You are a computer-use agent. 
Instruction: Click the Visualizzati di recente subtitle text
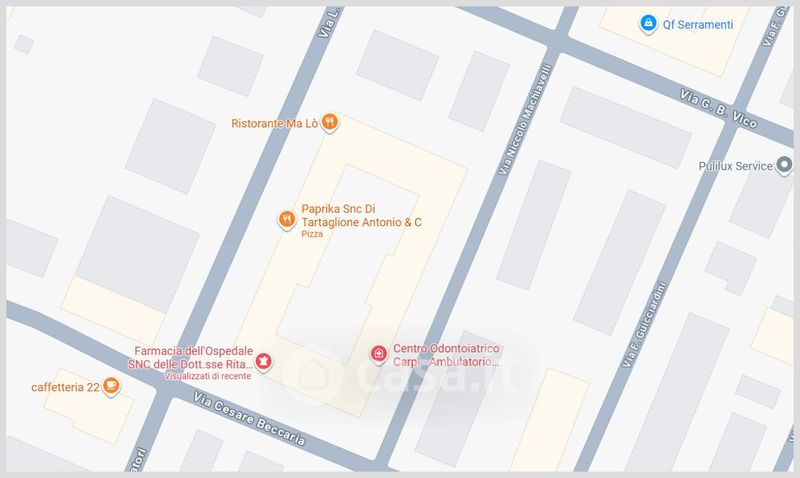[208, 376]
